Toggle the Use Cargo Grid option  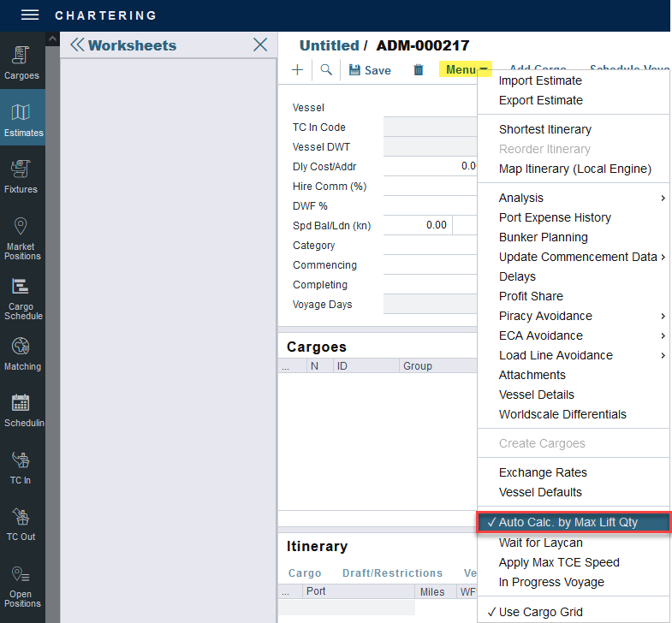coord(540,612)
